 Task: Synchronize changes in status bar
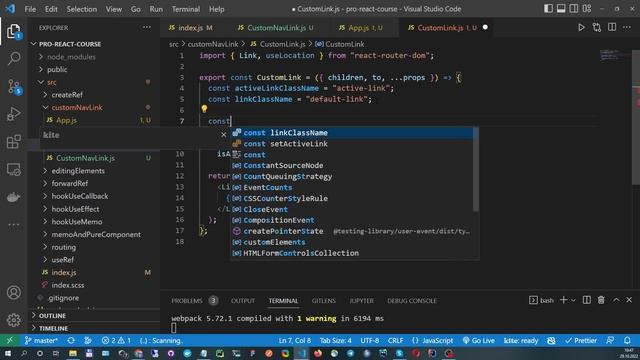point(71,340)
